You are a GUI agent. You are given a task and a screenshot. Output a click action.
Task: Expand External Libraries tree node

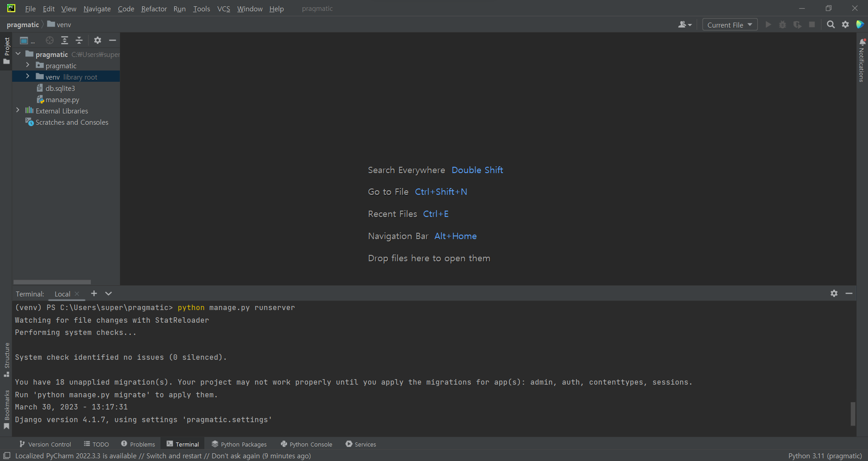point(18,110)
